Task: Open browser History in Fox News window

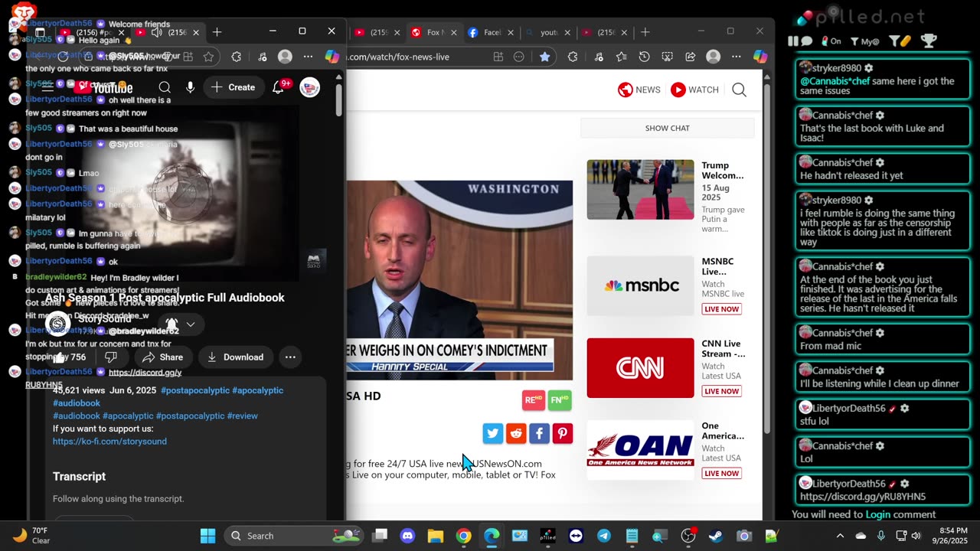Action: pyautogui.click(x=644, y=57)
